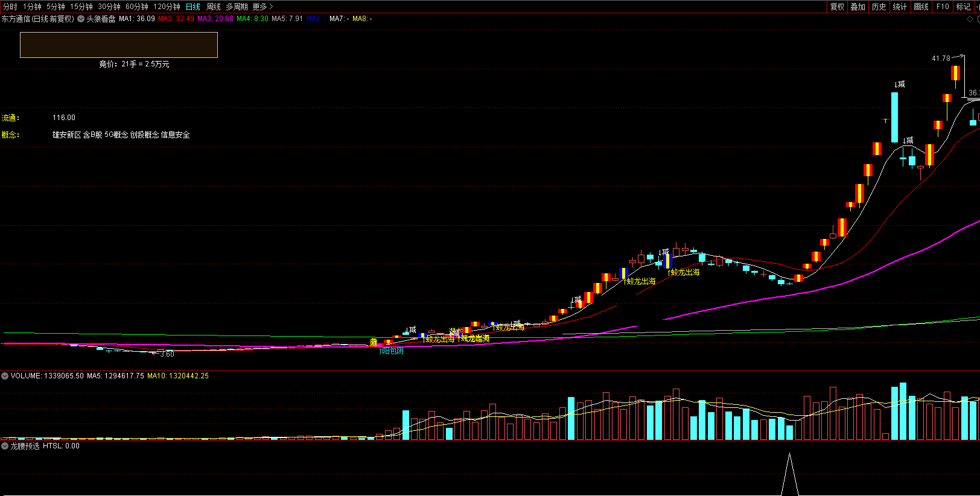Image resolution: width=980 pixels, height=496 pixels.
Task: Click the tall cyan candle under 减 marker
Action: (x=894, y=117)
